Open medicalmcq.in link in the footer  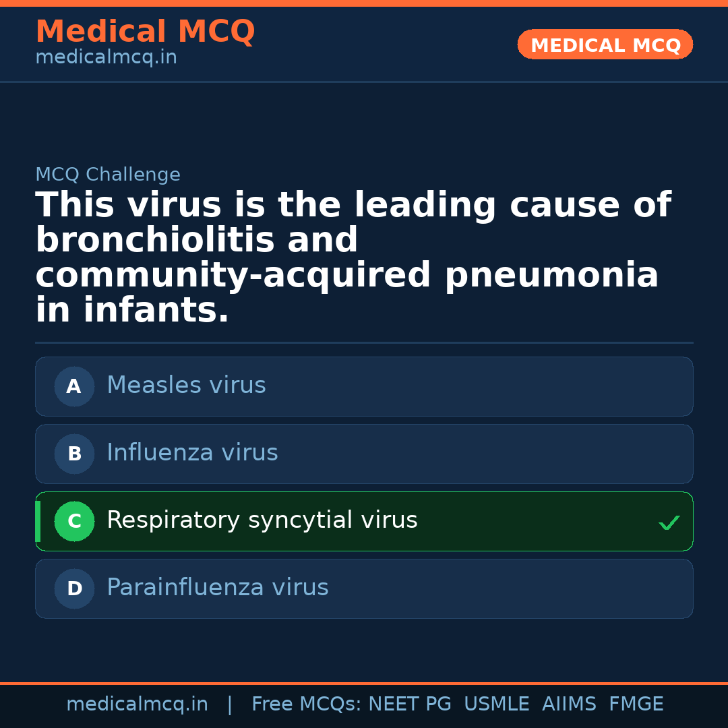tap(137, 704)
